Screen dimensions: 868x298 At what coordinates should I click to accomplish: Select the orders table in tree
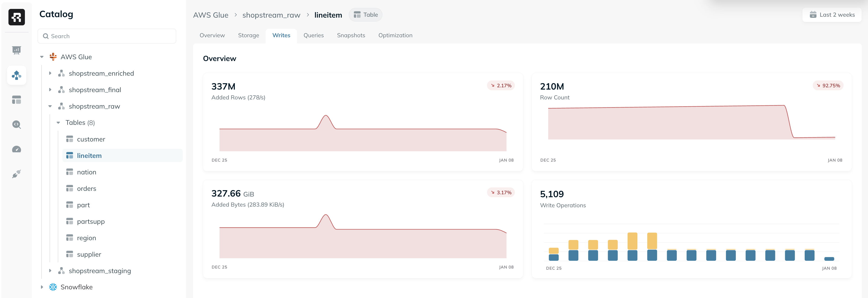[x=87, y=189]
